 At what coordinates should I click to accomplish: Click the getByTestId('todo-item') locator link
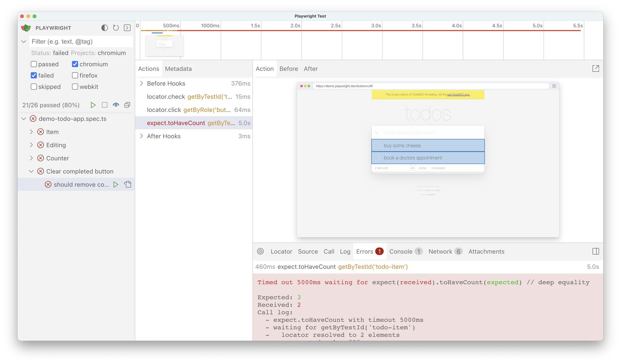[x=373, y=267]
